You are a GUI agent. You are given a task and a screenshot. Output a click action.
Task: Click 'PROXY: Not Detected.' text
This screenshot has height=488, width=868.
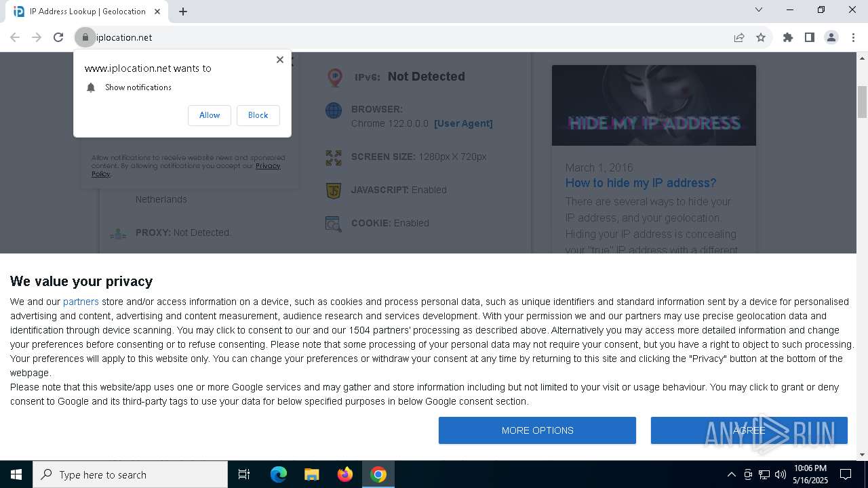(x=183, y=232)
